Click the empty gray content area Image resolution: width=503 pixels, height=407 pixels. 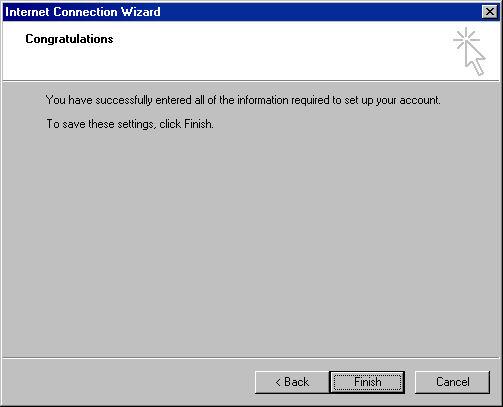click(251, 240)
